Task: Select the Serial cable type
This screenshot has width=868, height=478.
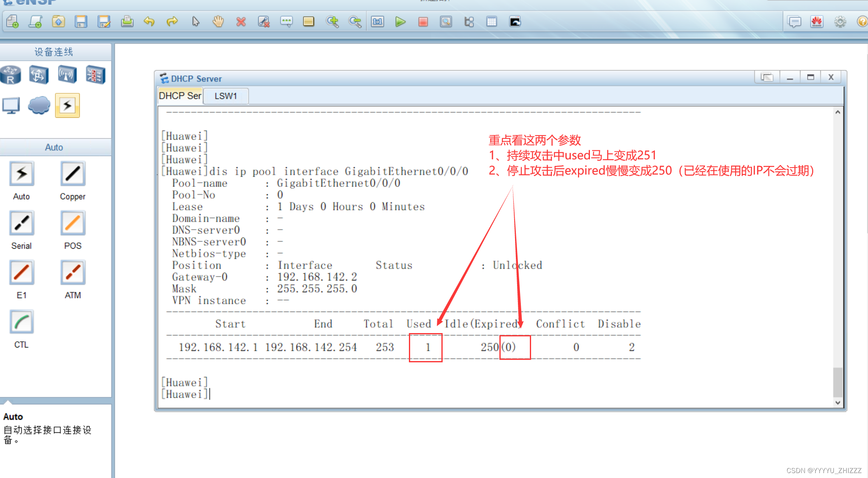Action: pyautogui.click(x=21, y=224)
